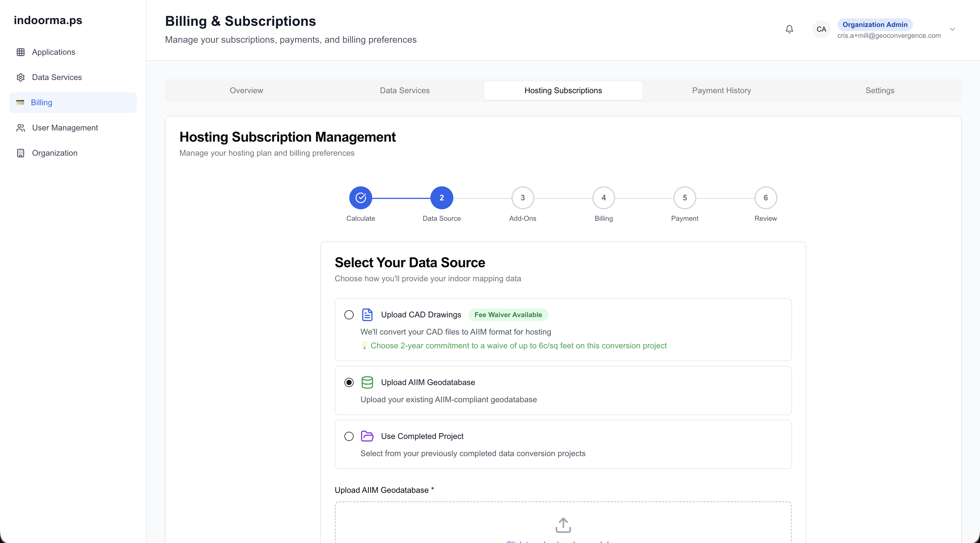Click the CAD drawings document icon
This screenshot has width=980, height=543.
[367, 315]
